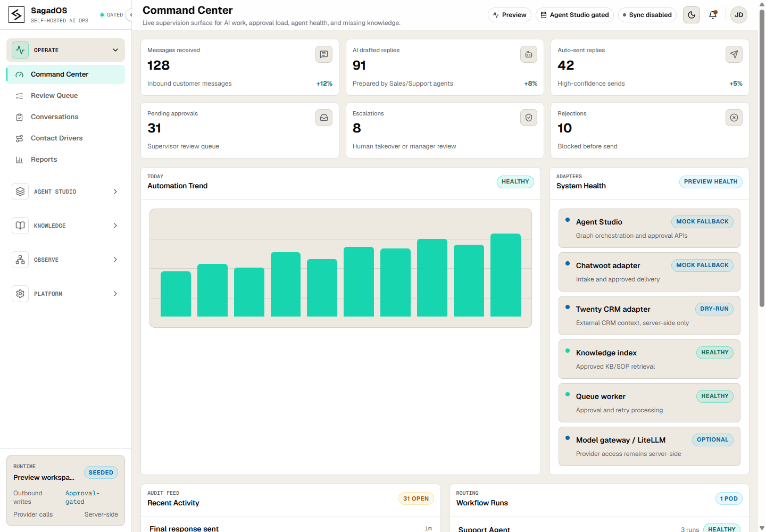Select the Knowledge index health card
Image resolution: width=766 pixels, height=532 pixels.
(x=650, y=359)
